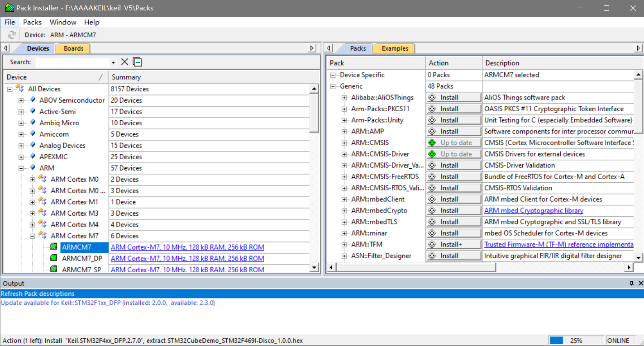The width and height of the screenshot is (644, 346).
Task: Click right scroll arrow of Packs tab strip
Action: [639, 48]
